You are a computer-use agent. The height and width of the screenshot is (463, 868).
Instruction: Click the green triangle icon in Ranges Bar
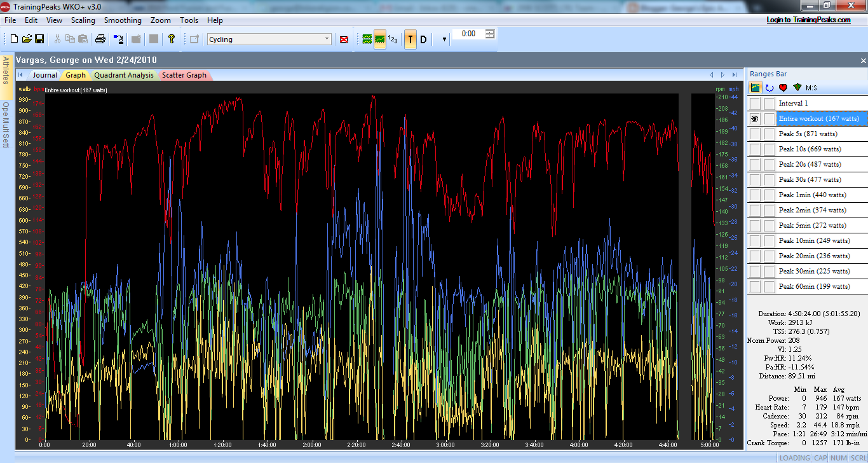(x=797, y=88)
